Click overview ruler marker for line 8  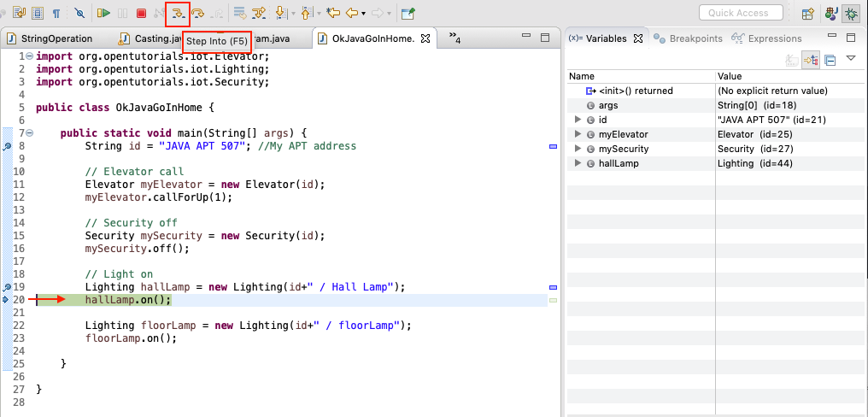click(x=553, y=147)
